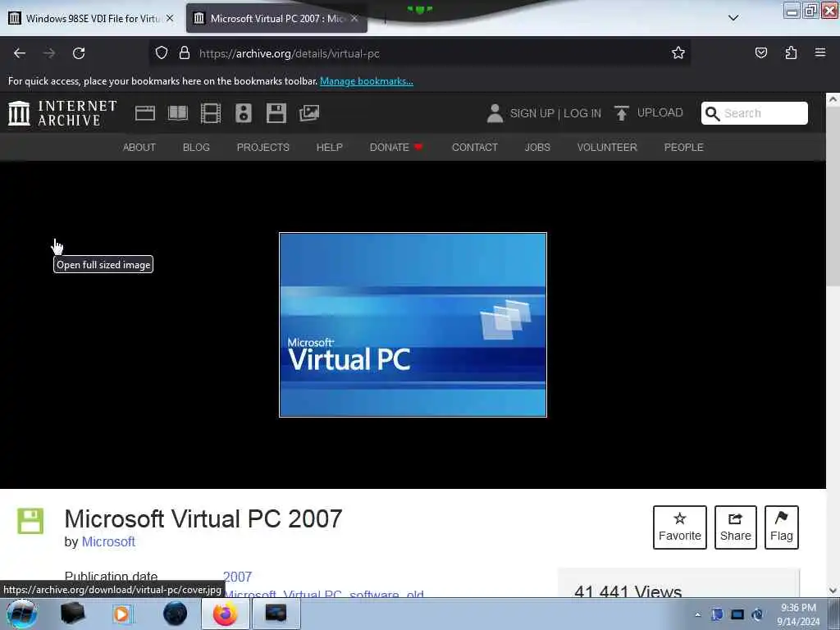Click the Upload arrow icon
Viewport: 840px width, 630px height.
coord(622,113)
